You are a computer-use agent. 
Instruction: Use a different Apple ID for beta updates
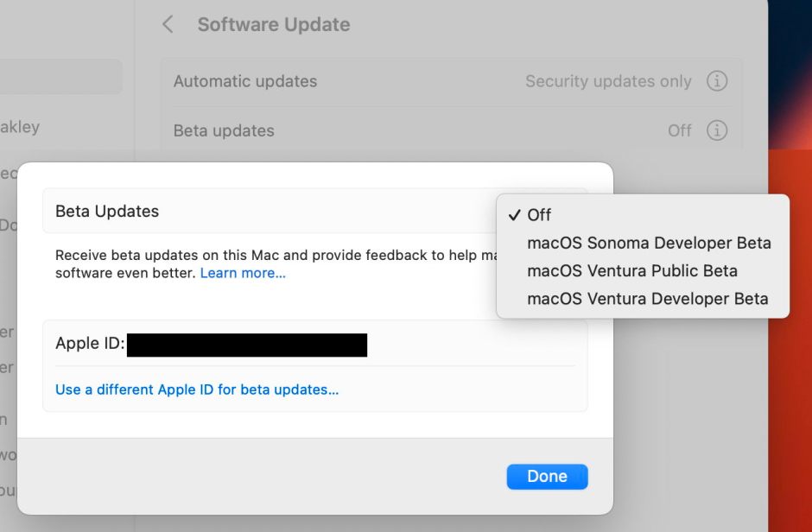[197, 389]
